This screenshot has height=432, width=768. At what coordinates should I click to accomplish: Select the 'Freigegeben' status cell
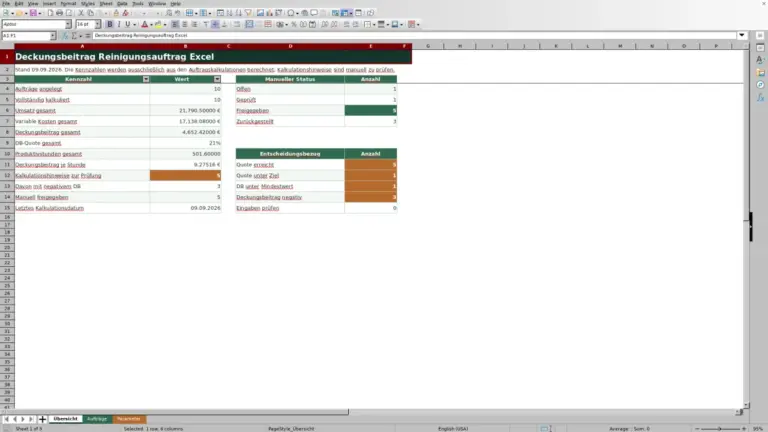[x=290, y=111]
